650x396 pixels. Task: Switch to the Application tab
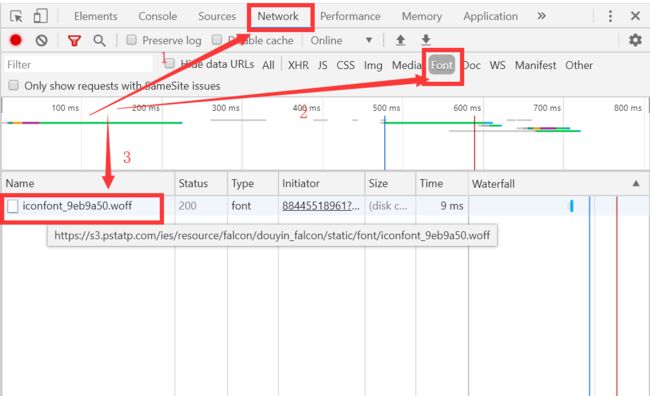coord(490,16)
